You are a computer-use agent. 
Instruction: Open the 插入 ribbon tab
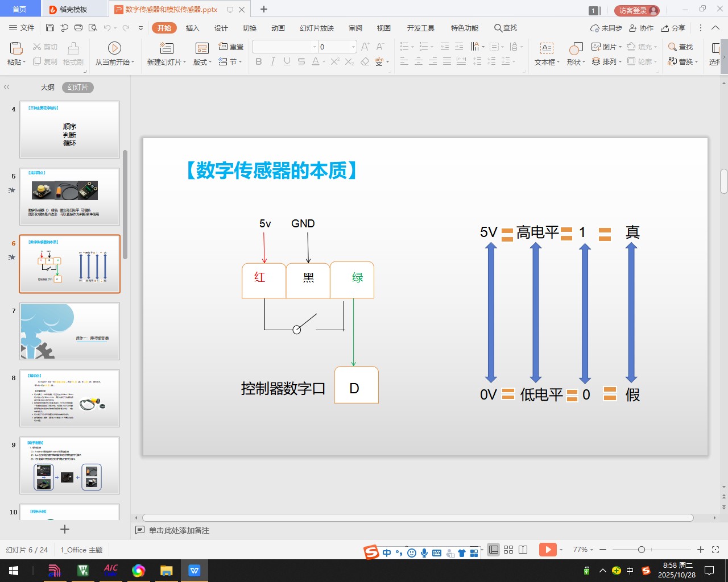[193, 28]
